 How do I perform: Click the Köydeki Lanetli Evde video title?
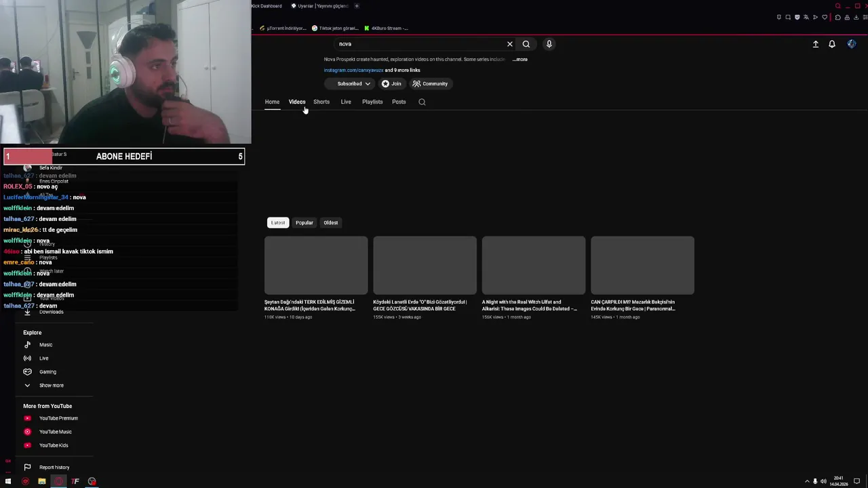pos(420,306)
